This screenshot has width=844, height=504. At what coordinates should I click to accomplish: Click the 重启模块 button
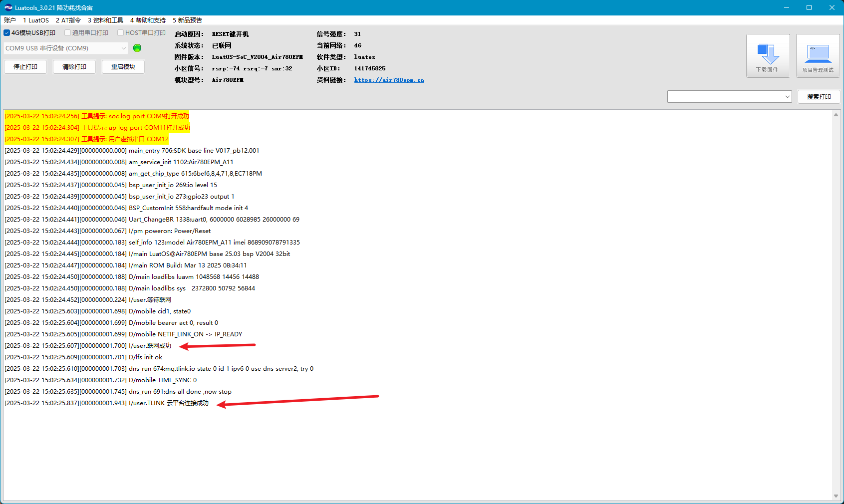tap(123, 67)
